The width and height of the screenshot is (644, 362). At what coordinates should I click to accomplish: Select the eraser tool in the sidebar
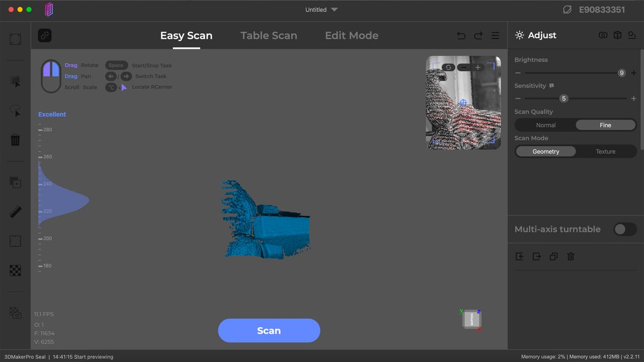pyautogui.click(x=15, y=211)
